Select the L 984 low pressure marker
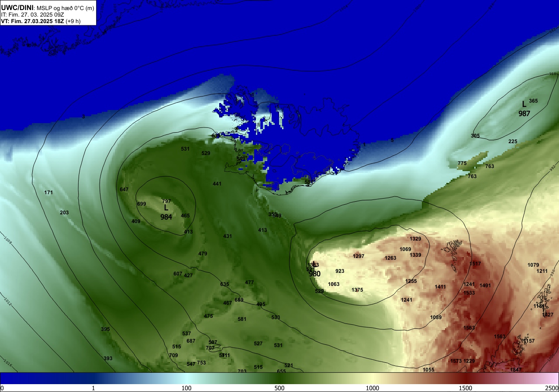 (x=166, y=213)
